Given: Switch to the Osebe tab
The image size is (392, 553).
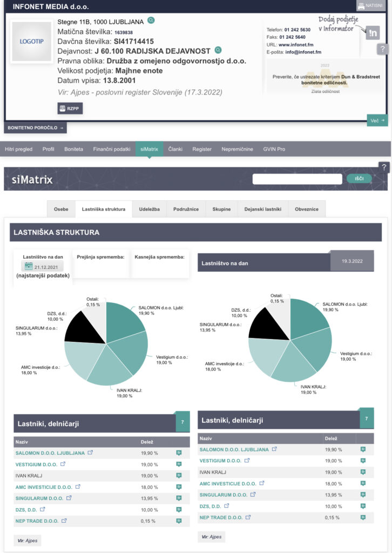Looking at the screenshot, I should tap(61, 209).
